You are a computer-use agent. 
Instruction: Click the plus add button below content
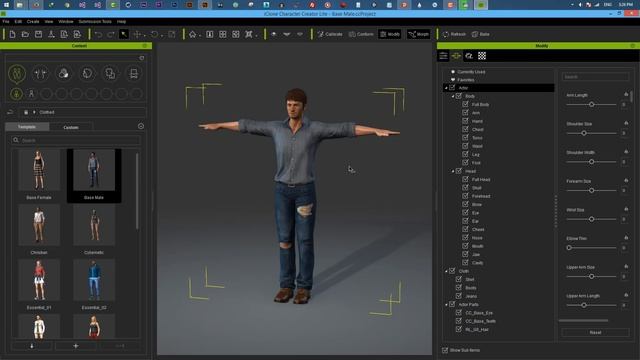click(76, 346)
